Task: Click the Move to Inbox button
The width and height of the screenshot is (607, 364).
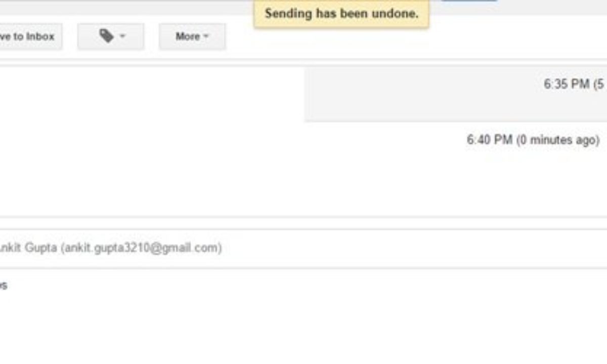Action: point(30,36)
